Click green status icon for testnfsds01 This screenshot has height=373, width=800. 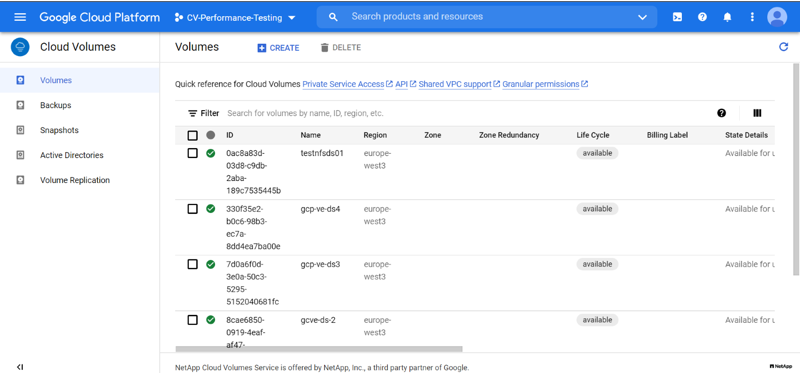pos(210,153)
